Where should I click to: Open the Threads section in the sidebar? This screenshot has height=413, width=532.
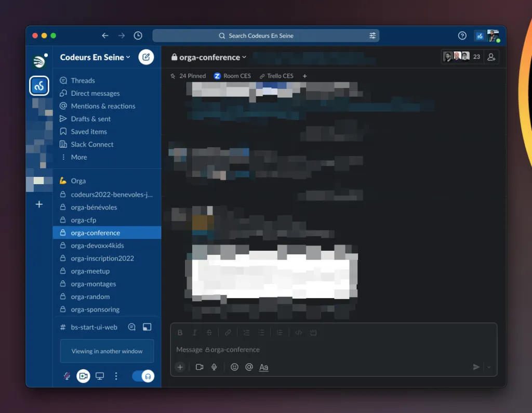[x=84, y=80]
